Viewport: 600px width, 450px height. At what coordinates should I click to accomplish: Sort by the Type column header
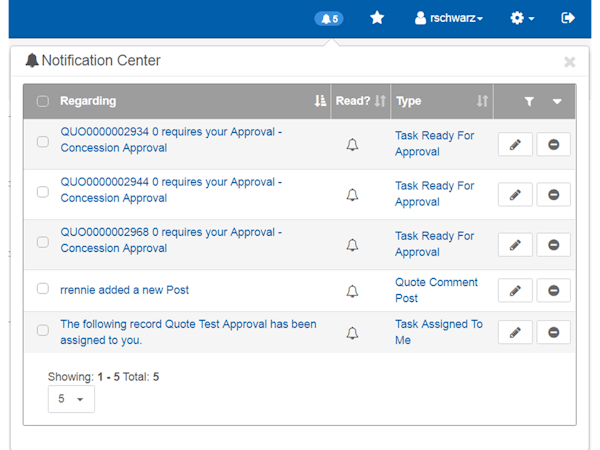click(x=409, y=101)
